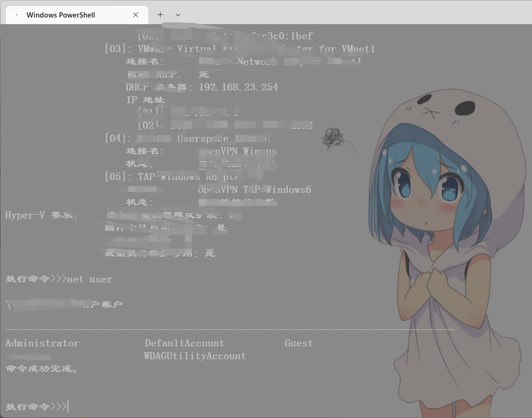Click the DHCP server address 192.168.23.254
This screenshot has height=418, width=532.
238,87
